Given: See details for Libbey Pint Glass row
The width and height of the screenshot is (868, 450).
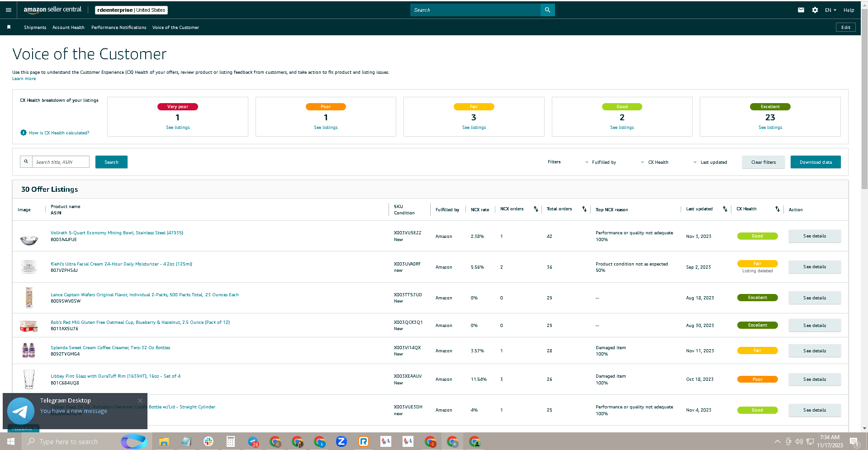Looking at the screenshot, I should click(x=815, y=379).
